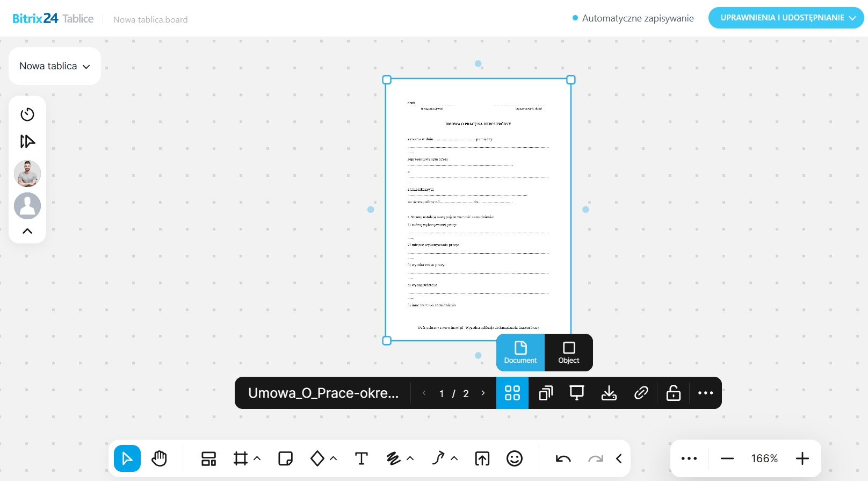Open the emoji sticker picker
Image resolution: width=868 pixels, height=481 pixels.
click(514, 458)
